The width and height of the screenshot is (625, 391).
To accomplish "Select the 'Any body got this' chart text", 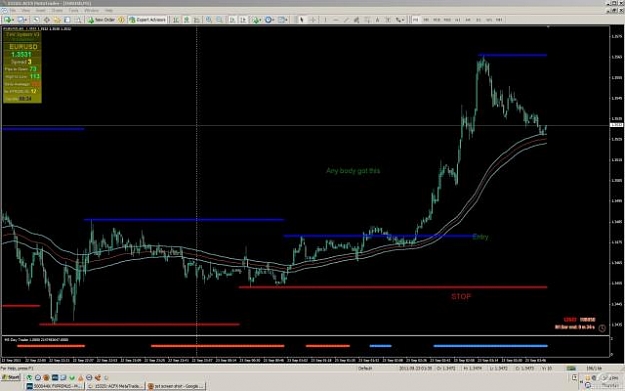I will click(x=353, y=171).
